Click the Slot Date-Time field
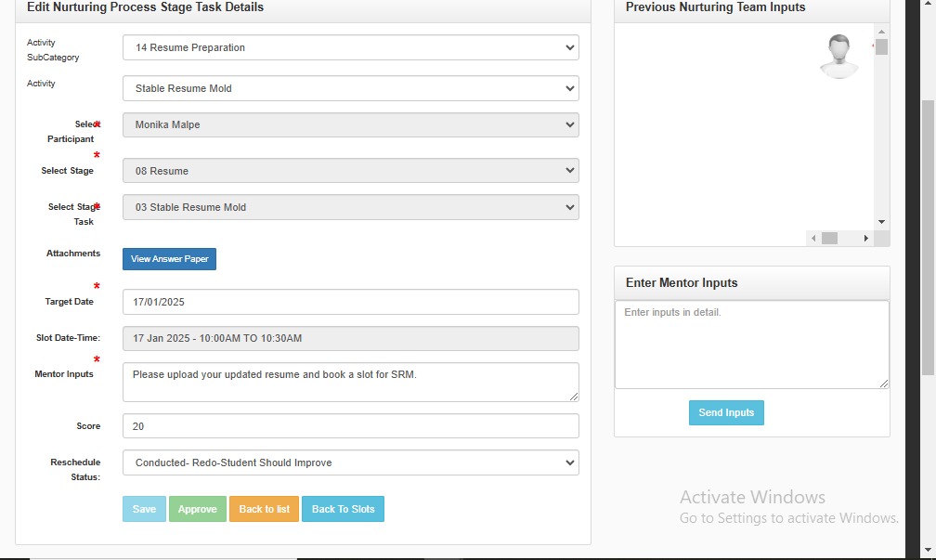This screenshot has width=936, height=560. click(x=350, y=339)
